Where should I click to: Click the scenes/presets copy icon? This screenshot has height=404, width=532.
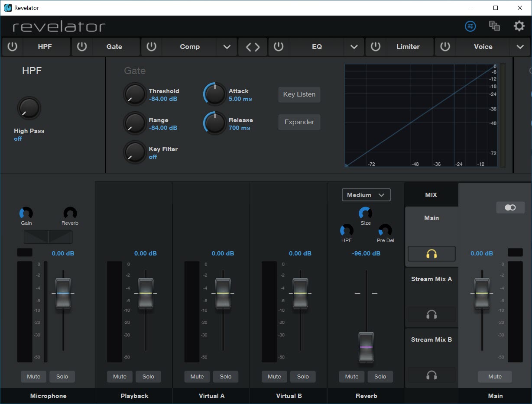[x=494, y=26]
